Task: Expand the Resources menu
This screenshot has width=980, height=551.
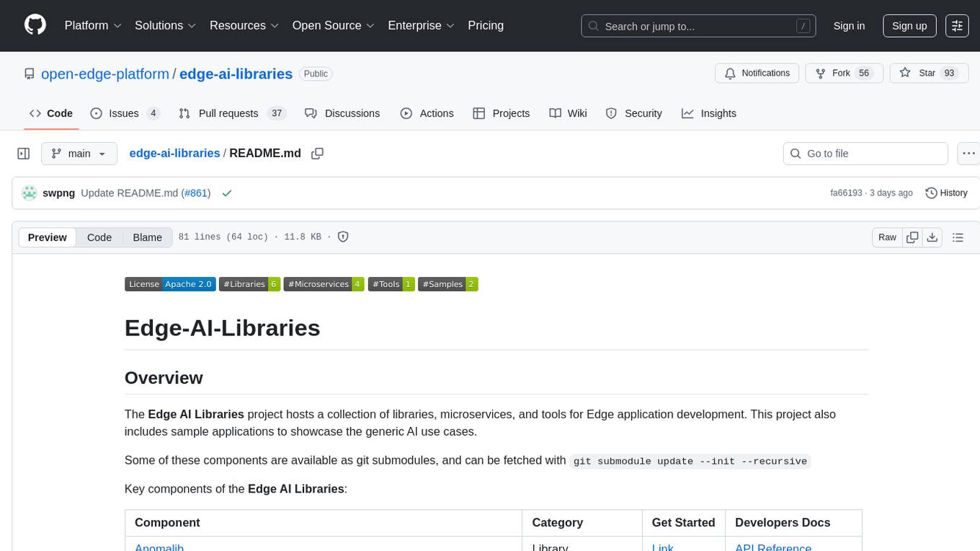Action: [245, 25]
